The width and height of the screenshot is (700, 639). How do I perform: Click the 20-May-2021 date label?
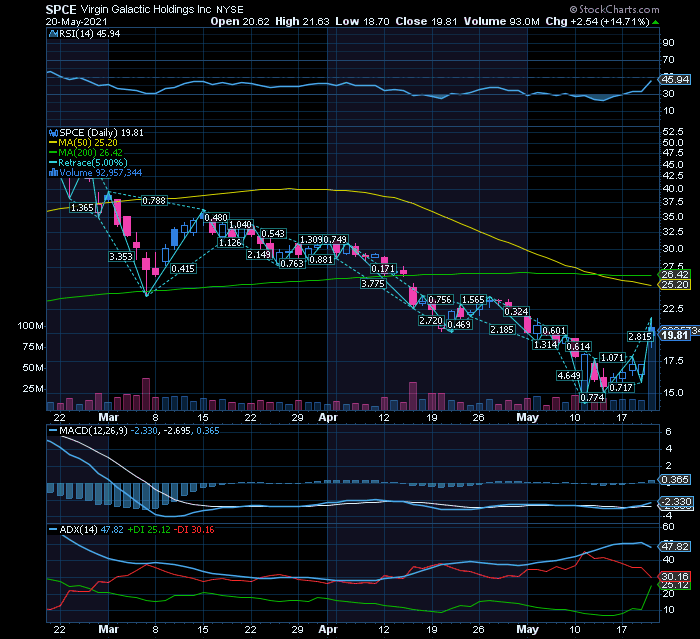76,21
